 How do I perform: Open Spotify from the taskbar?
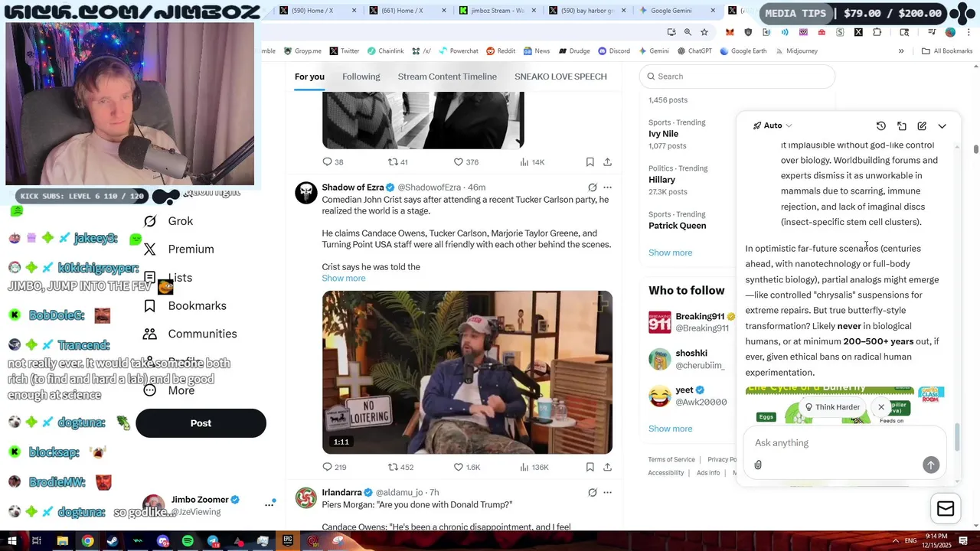[188, 541]
